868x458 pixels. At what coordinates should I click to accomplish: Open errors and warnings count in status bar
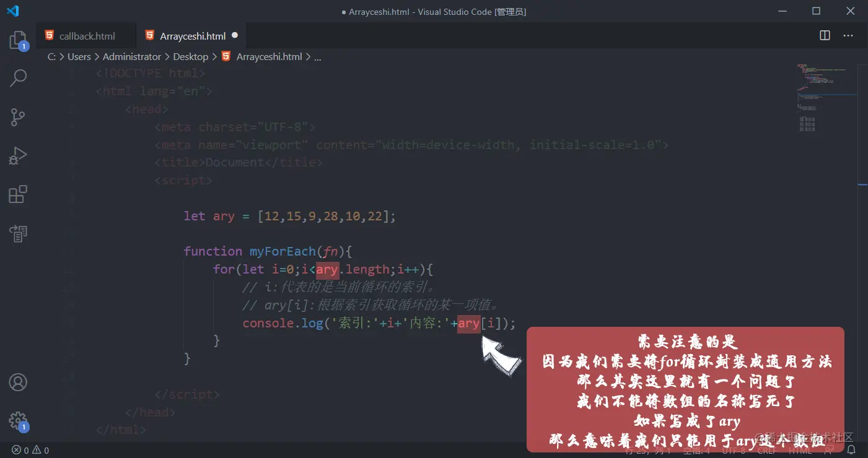(30, 450)
